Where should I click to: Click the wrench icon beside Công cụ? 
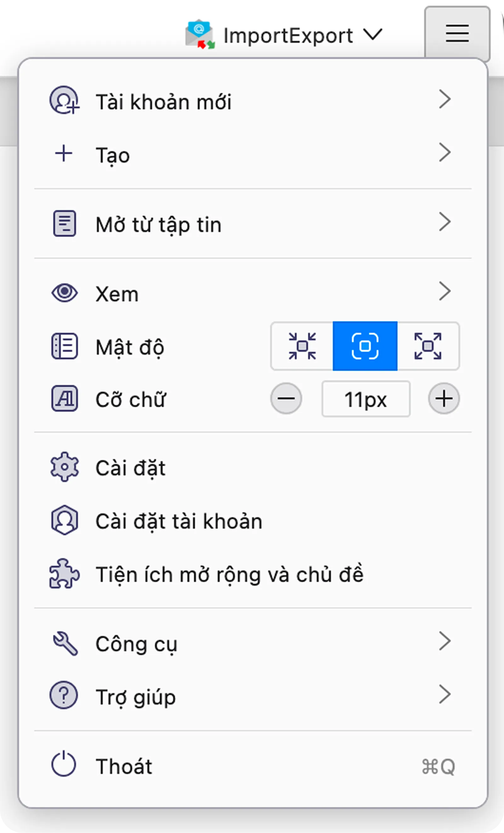[65, 643]
